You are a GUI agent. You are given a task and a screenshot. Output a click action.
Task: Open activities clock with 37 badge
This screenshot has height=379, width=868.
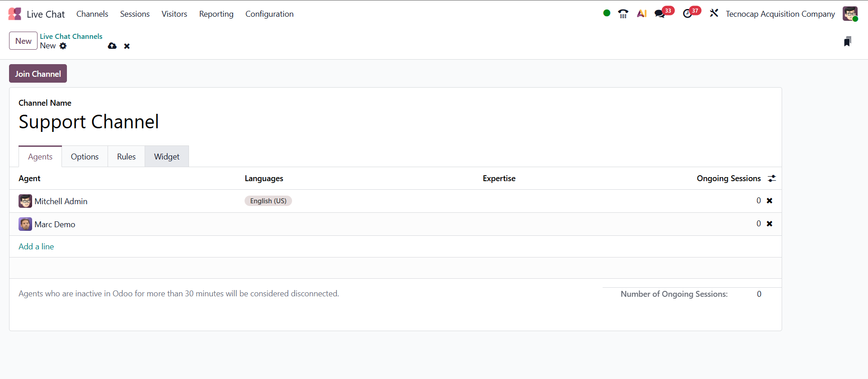688,14
